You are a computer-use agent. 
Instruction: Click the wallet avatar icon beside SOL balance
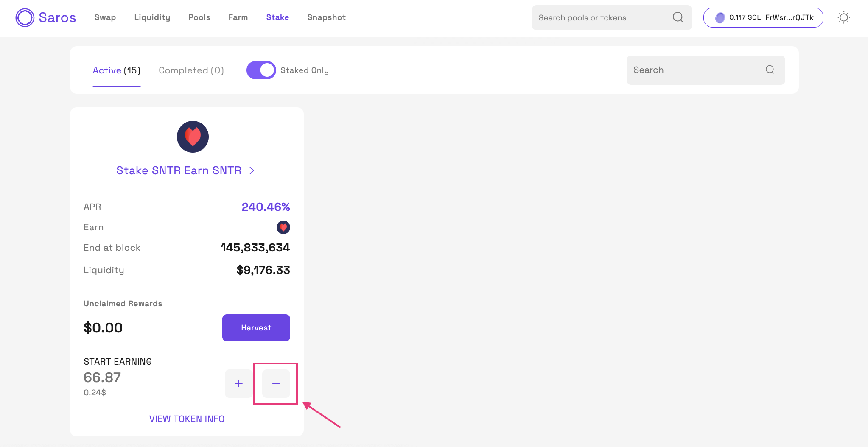coord(720,18)
